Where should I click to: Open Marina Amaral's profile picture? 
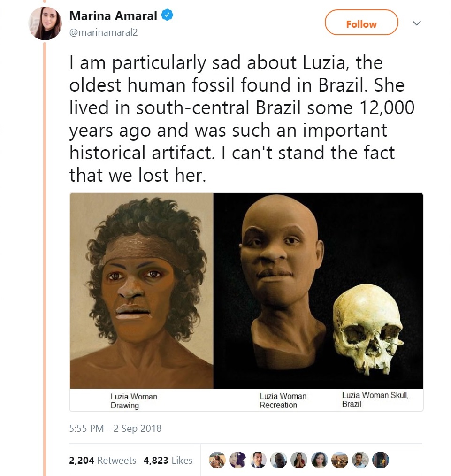coord(45,23)
